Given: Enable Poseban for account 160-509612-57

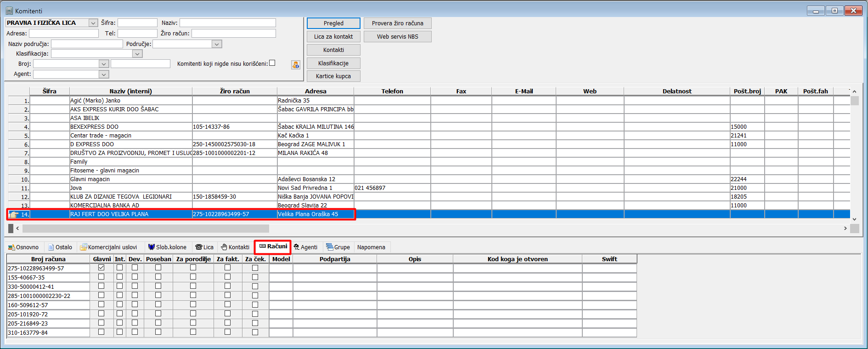Looking at the screenshot, I should point(158,304).
